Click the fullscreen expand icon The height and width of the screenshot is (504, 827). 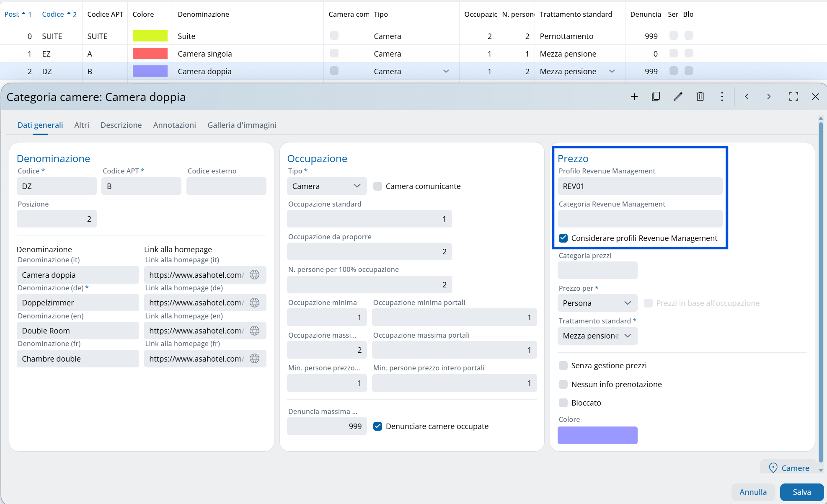793,97
